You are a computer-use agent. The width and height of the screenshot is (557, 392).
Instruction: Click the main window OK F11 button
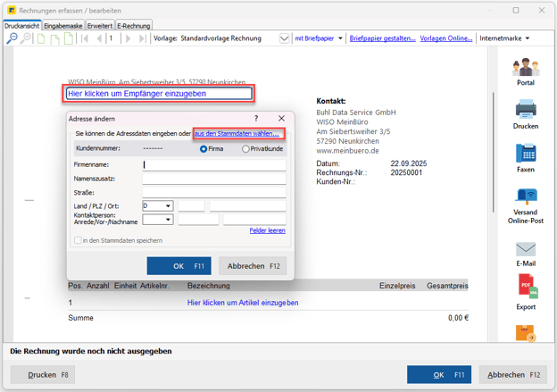point(439,374)
